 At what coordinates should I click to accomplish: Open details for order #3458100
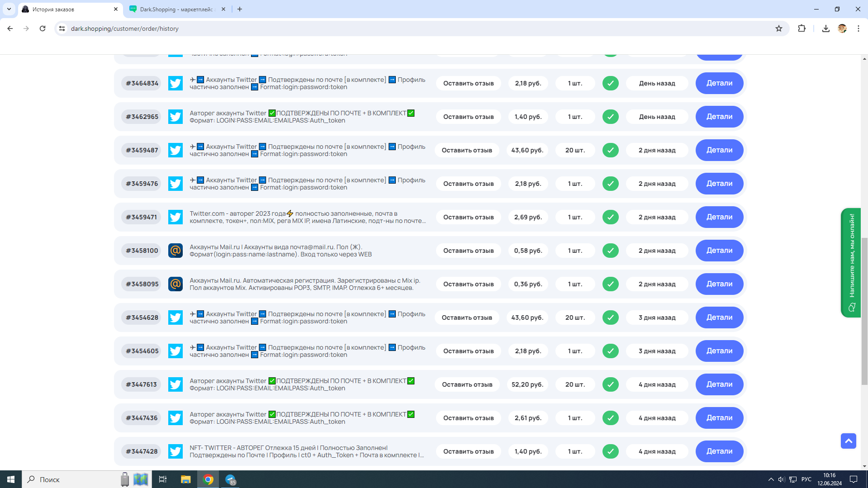(719, 251)
